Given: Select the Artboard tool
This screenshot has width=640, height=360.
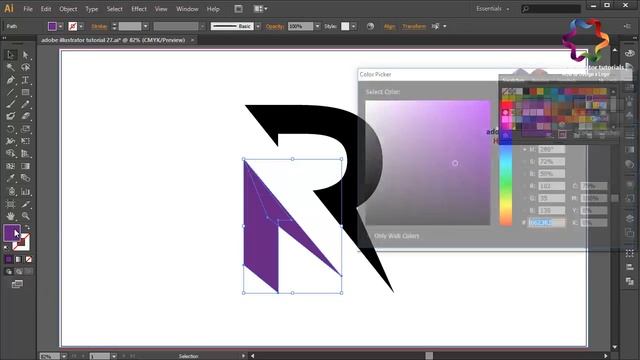Looking at the screenshot, I should (11, 204).
